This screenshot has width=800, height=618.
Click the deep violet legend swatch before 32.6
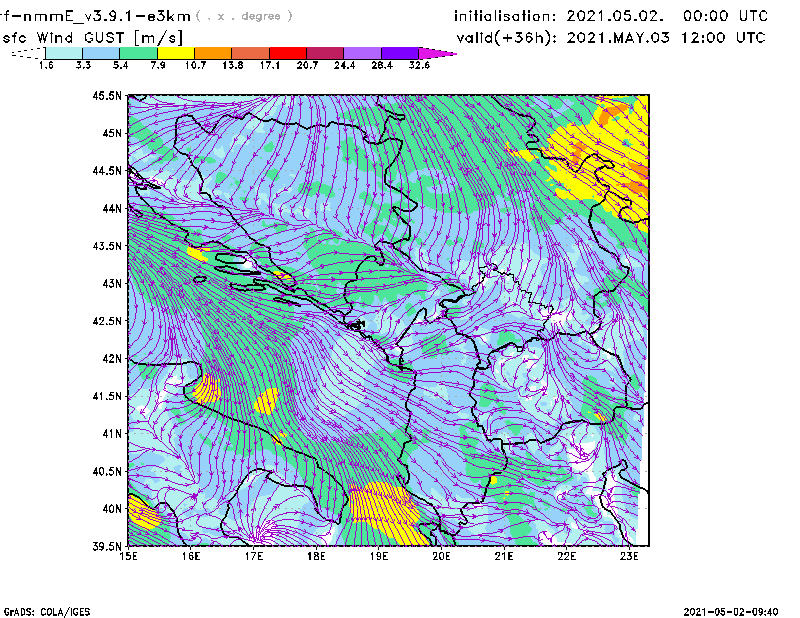click(x=400, y=53)
